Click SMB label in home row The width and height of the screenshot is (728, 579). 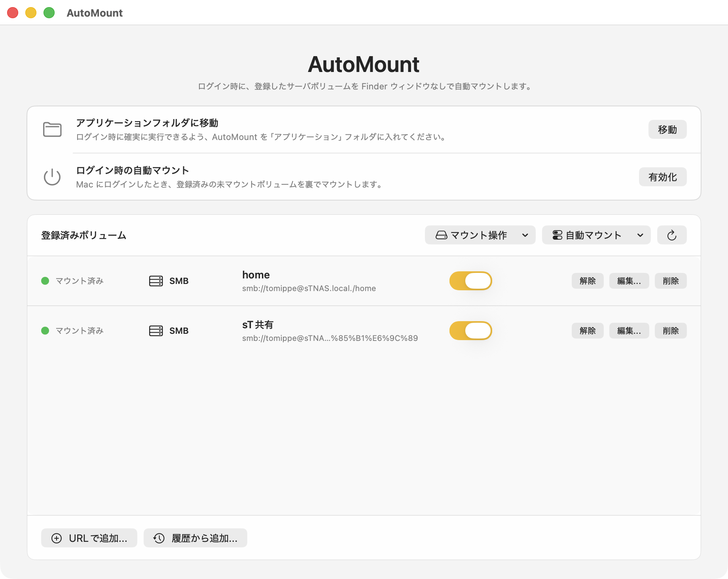click(x=179, y=281)
